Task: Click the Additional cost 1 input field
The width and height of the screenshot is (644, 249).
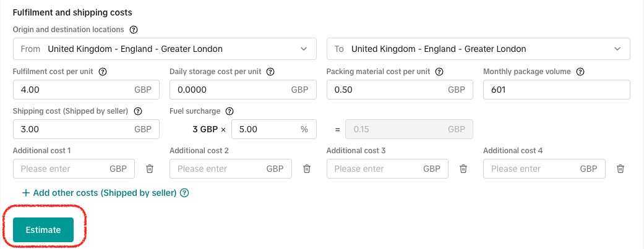Action: point(62,169)
